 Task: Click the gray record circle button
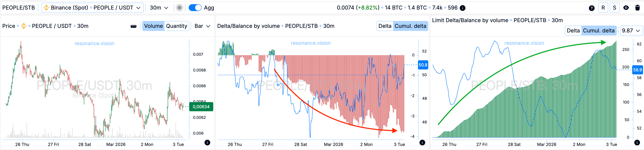pos(179,8)
